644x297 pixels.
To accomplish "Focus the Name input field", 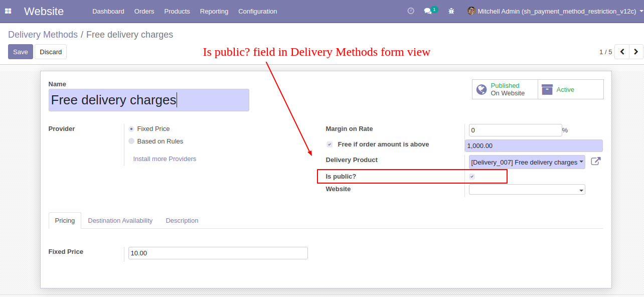I will 149,100.
